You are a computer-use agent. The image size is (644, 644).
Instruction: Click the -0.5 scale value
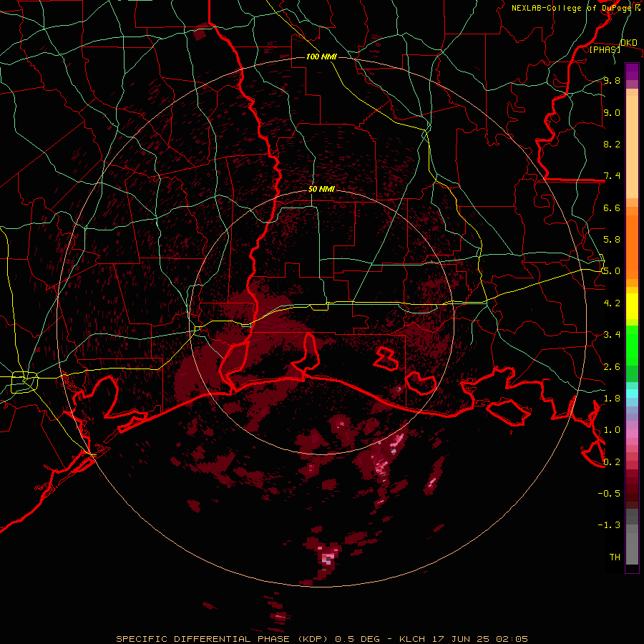click(x=609, y=494)
